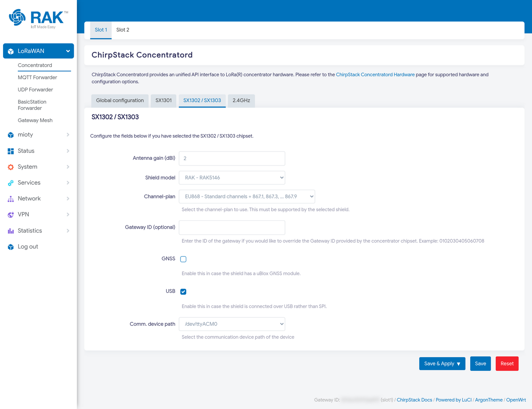Click the Network topology icon
532x409 pixels.
click(x=11, y=199)
